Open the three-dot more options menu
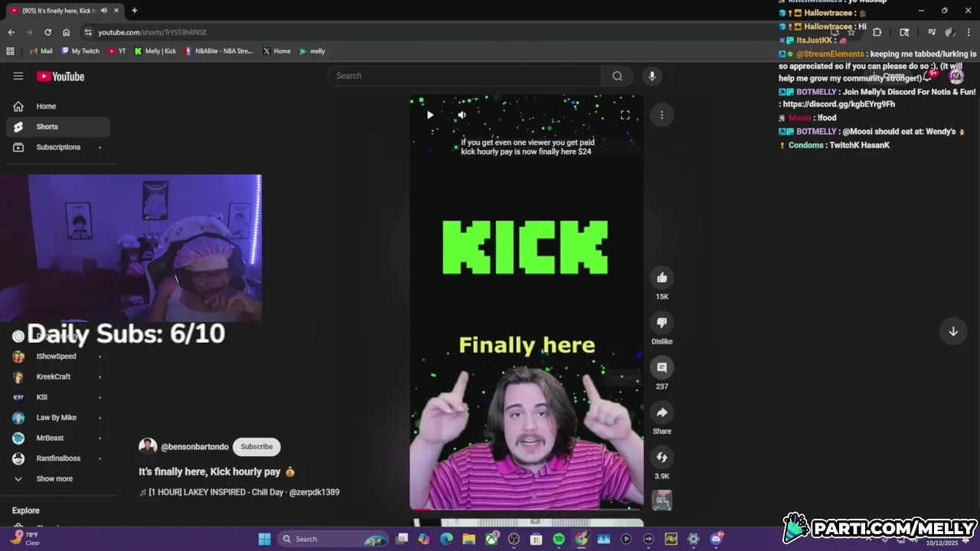The image size is (980, 551). point(661,115)
